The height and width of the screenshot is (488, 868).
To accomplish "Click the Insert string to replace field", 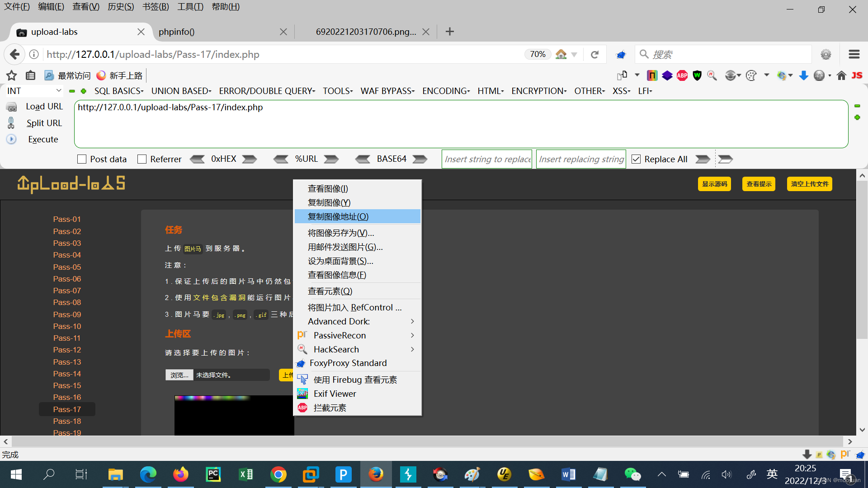I will 487,159.
